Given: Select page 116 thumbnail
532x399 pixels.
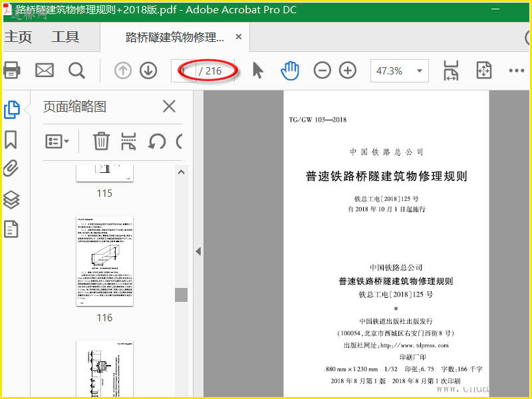Looking at the screenshot, I should [x=104, y=261].
